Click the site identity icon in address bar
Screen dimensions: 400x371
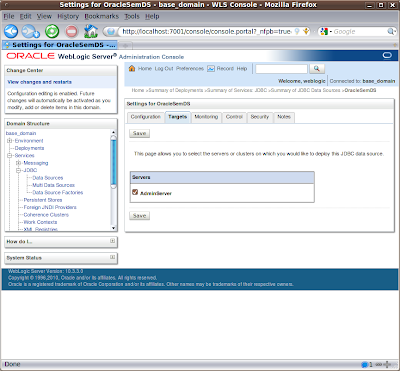tap(110, 32)
